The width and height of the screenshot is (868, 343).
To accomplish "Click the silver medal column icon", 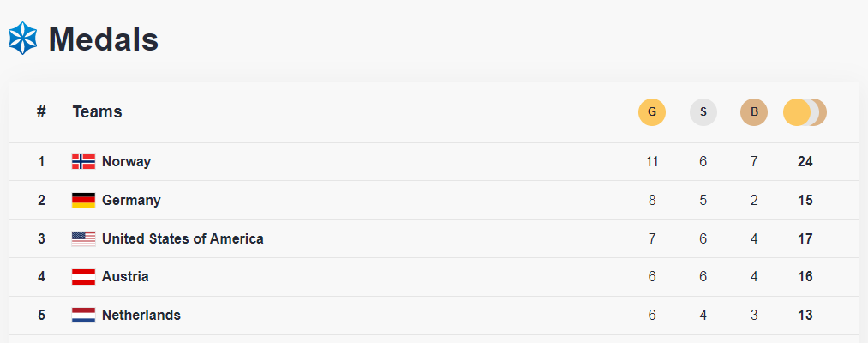I will 703,112.
